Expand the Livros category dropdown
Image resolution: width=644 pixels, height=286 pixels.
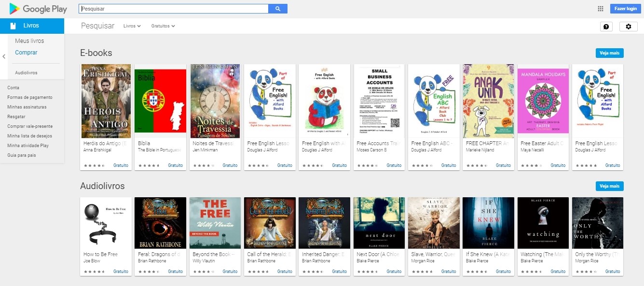click(132, 26)
